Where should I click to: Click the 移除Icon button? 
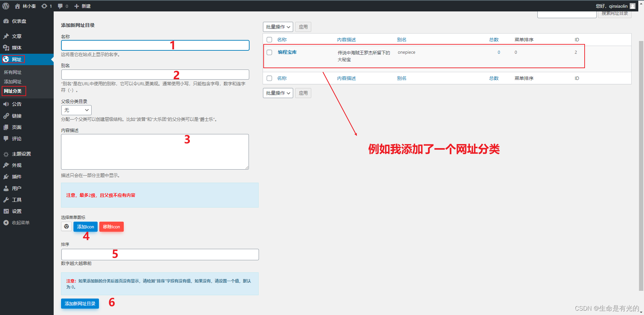pyautogui.click(x=111, y=227)
